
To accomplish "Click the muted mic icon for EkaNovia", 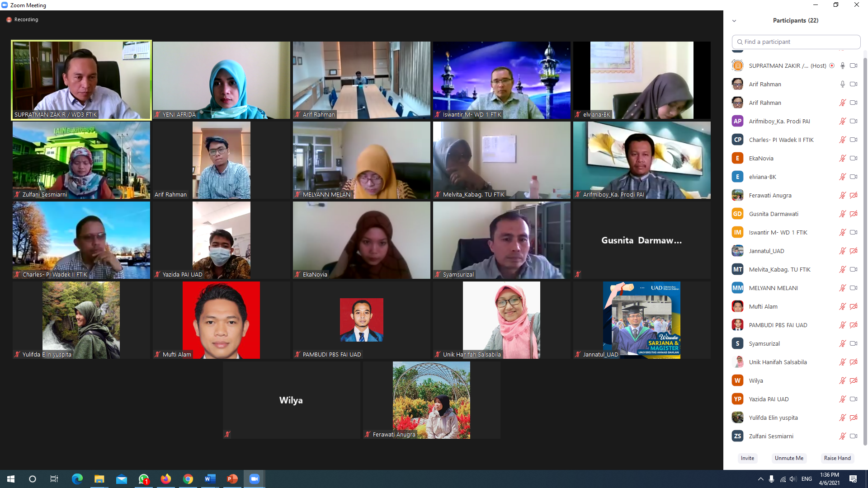I will [843, 158].
